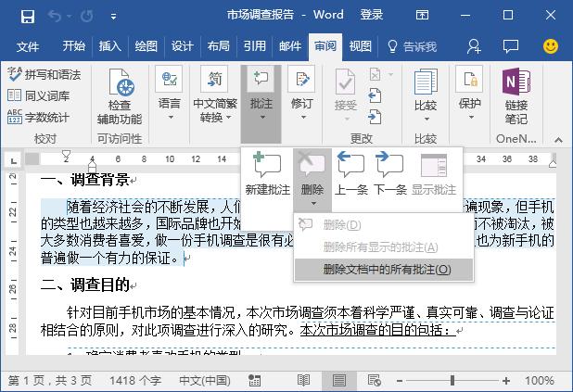Redo the last action
Viewport: 573px width, 392px height.
86,16
